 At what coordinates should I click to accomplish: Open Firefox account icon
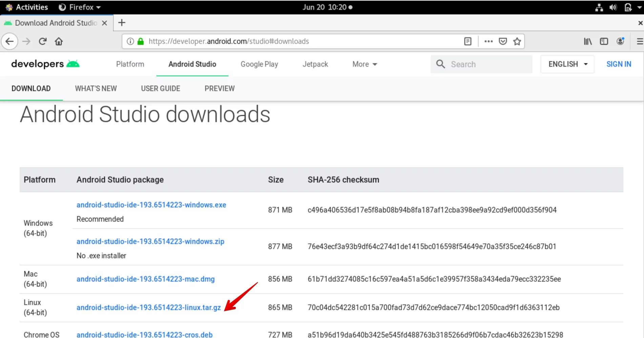pyautogui.click(x=620, y=41)
